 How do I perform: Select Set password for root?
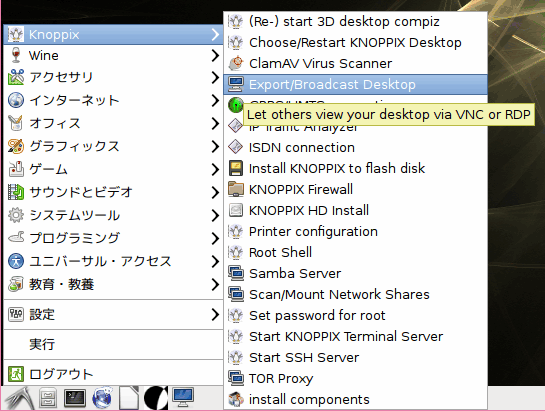pos(355,315)
